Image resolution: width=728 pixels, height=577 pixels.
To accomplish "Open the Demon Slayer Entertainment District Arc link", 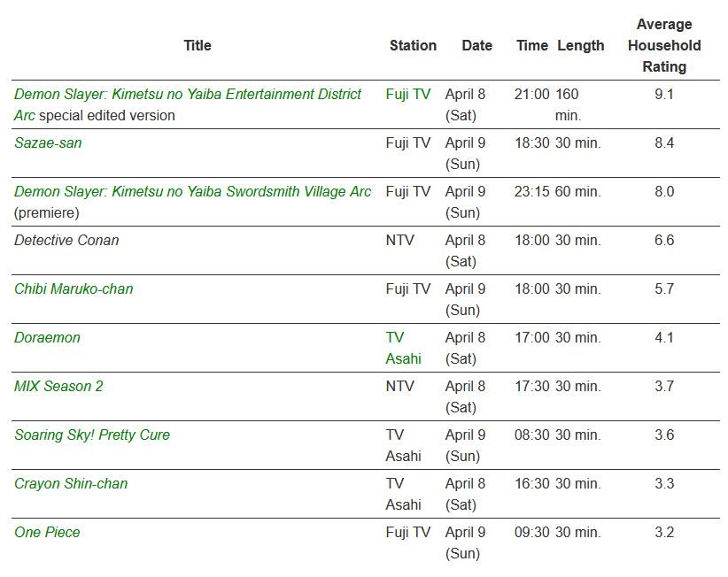I will (188, 94).
